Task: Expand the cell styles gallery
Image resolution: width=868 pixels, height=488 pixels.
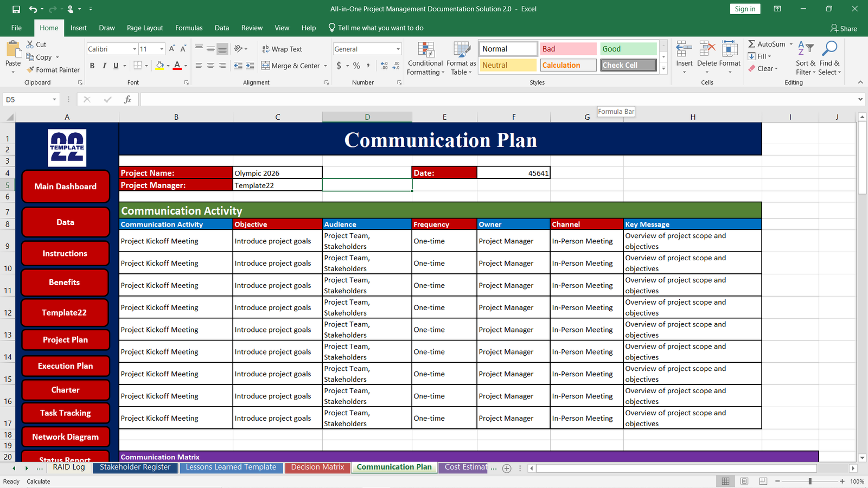Action: 663,68
